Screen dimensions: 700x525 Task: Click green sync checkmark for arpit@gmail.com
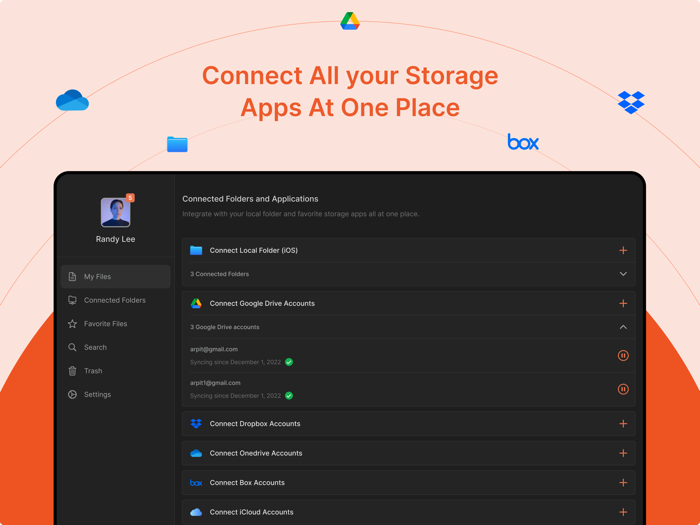(289, 362)
